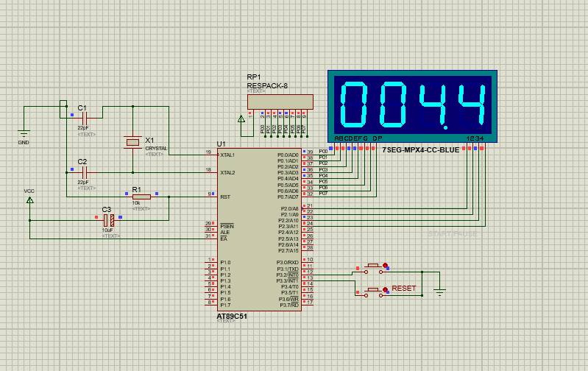Select the RP1 resistor pack body
The image size is (588, 371).
(280, 102)
